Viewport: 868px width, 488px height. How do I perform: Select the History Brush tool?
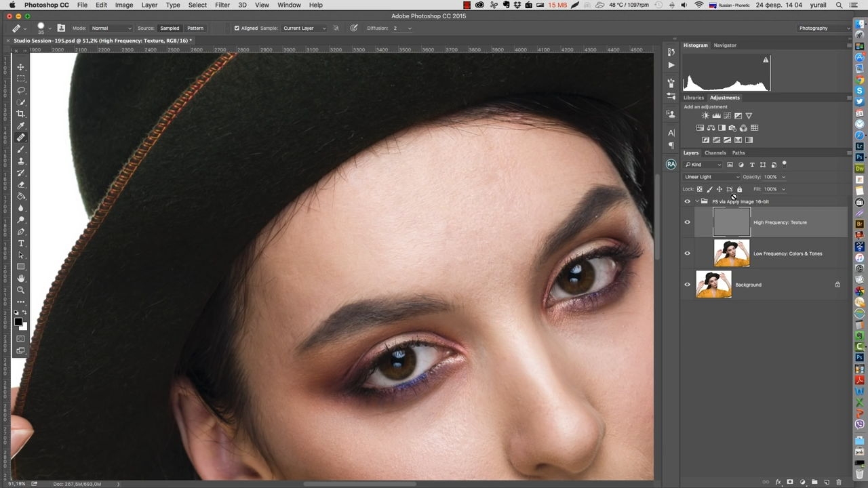pyautogui.click(x=21, y=173)
